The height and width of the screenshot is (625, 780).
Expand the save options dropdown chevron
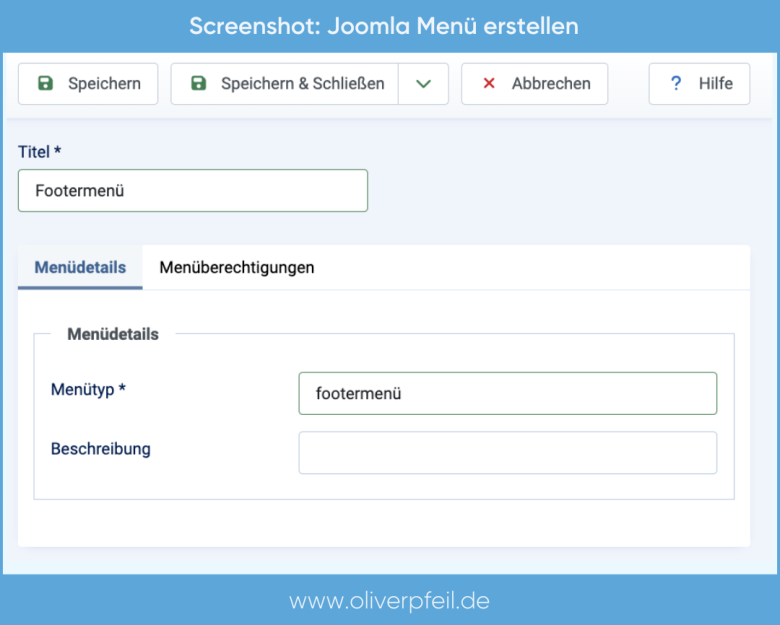pyautogui.click(x=423, y=84)
